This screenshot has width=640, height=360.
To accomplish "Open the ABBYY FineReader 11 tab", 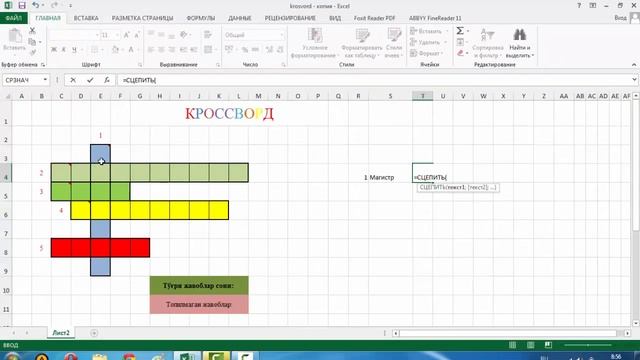I will tap(435, 18).
